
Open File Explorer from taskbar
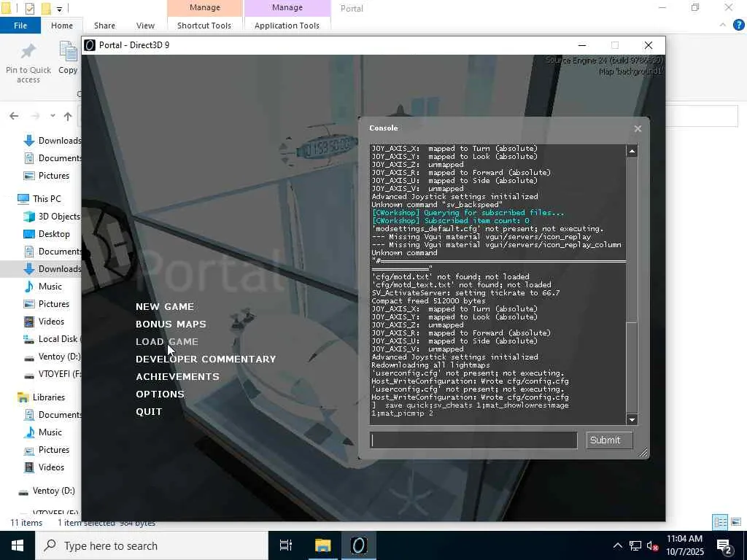point(322,545)
